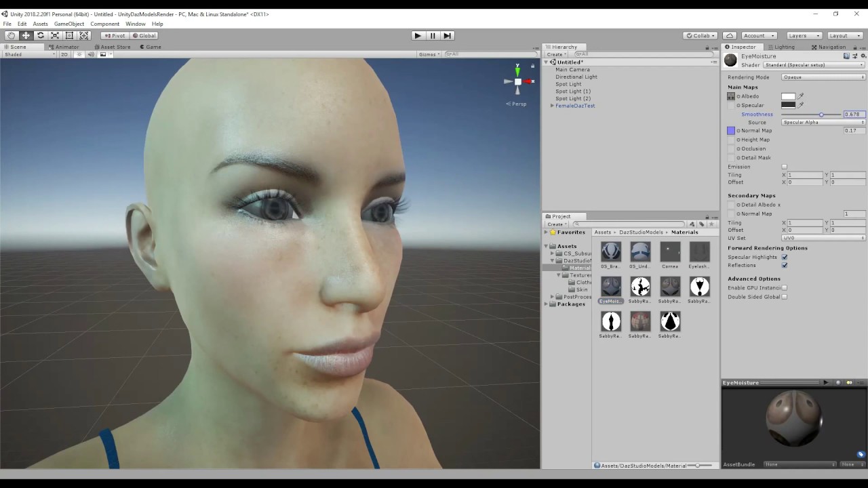This screenshot has width=868, height=488.
Task: Click the Collab button
Action: tap(701, 35)
